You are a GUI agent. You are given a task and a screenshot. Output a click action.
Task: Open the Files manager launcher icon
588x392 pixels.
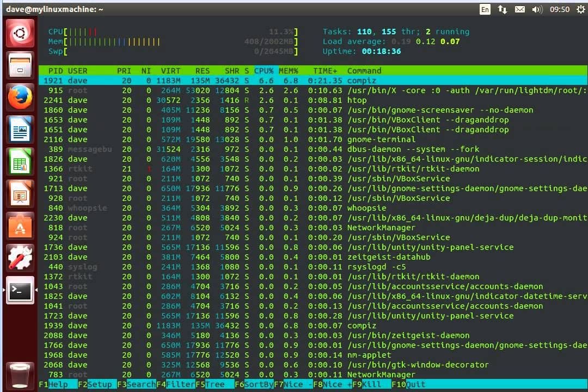[21, 66]
